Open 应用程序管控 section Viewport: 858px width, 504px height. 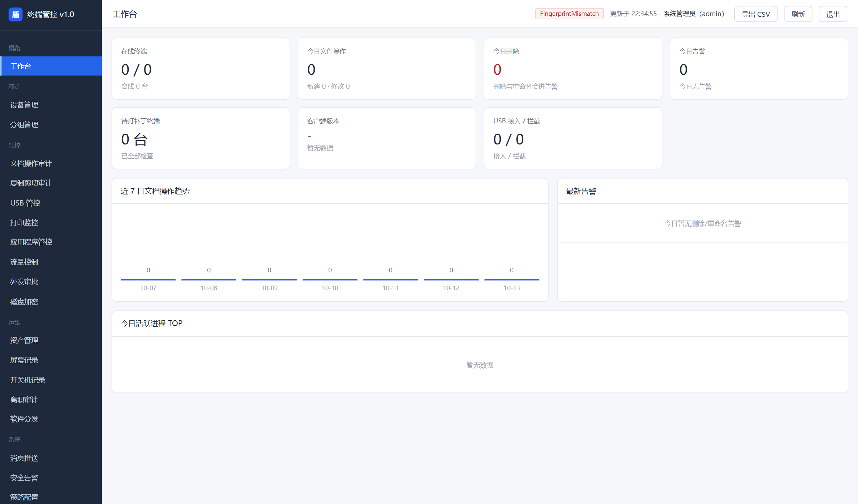pos(51,242)
